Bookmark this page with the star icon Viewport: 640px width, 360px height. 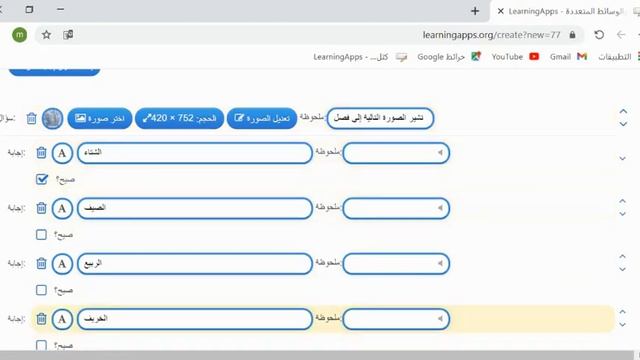[47, 35]
